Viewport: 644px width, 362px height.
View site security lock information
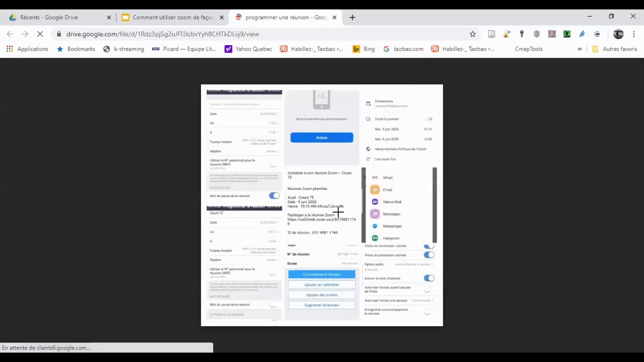(59, 34)
